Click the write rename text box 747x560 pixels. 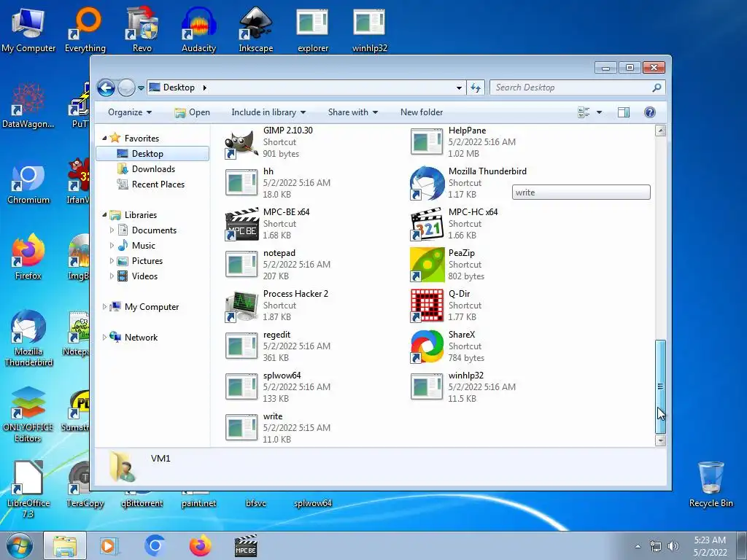[x=581, y=192]
